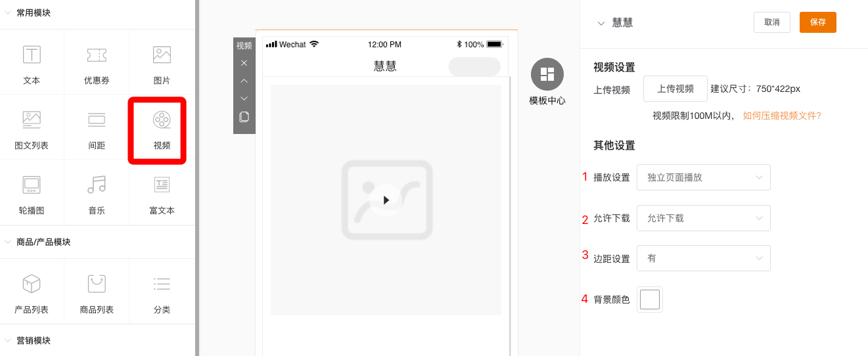868x356 pixels.
Task: Open the 边距设置 dropdown
Action: pyautogui.click(x=703, y=258)
